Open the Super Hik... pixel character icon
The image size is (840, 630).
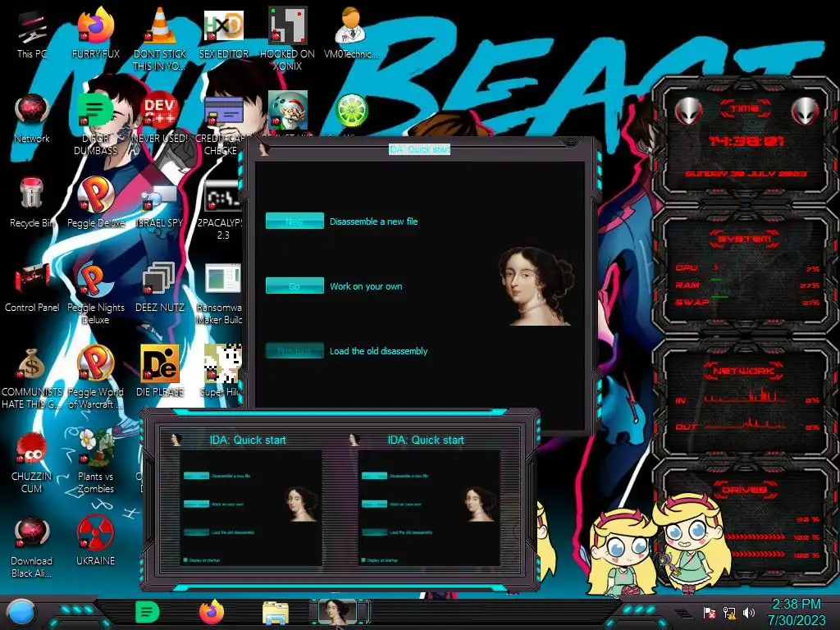click(221, 371)
